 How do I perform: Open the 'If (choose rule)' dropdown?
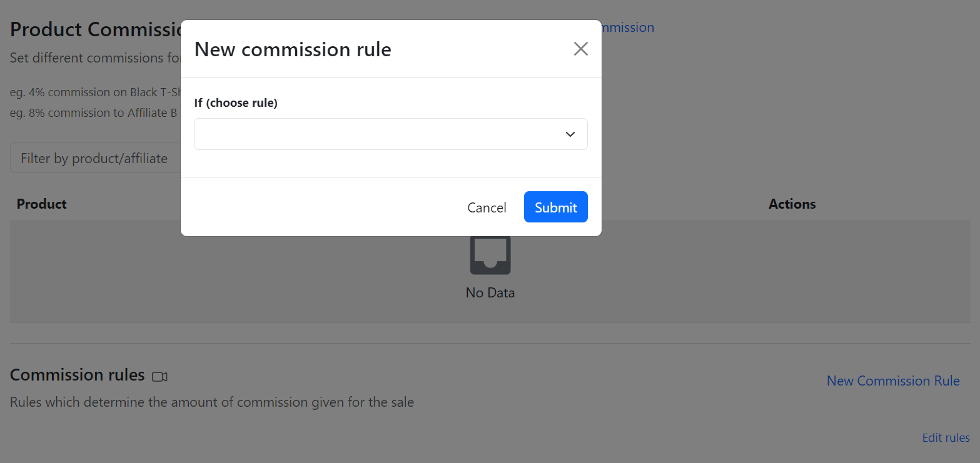point(390,134)
